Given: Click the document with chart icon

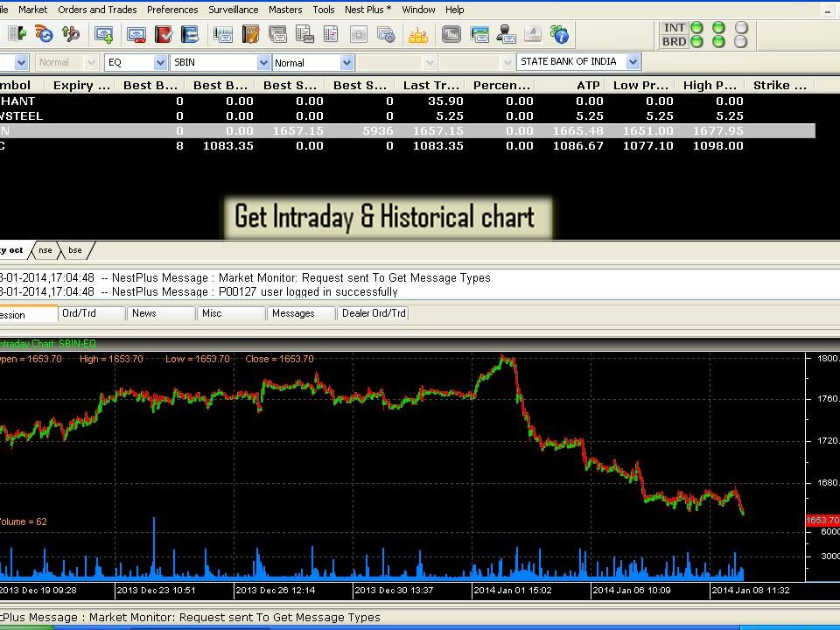Looking at the screenshot, I should [304, 35].
